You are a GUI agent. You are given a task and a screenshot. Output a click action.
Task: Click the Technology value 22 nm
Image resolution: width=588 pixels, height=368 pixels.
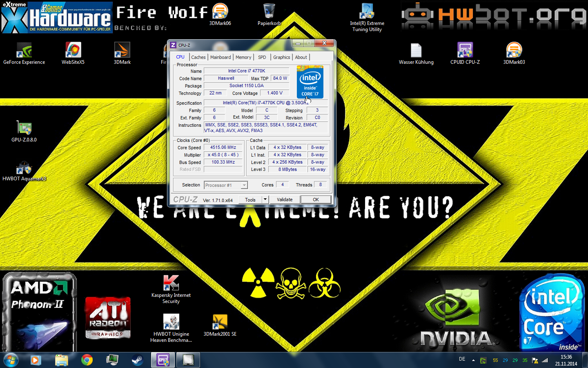pyautogui.click(x=215, y=93)
